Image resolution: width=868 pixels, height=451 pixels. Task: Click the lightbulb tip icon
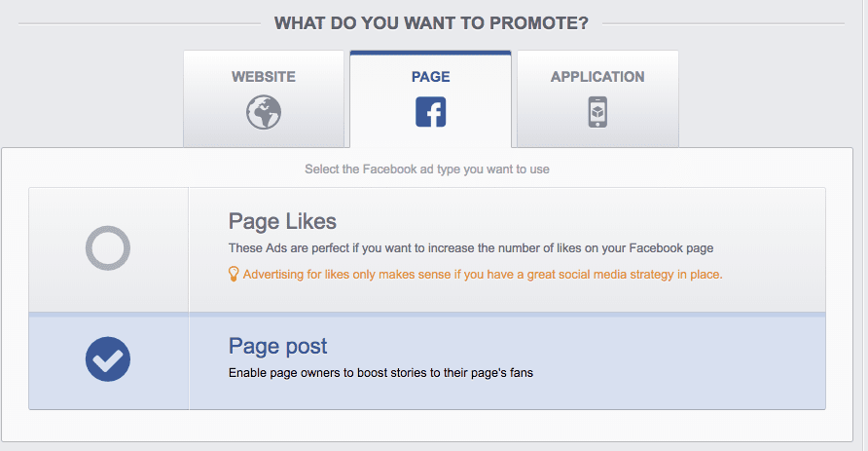click(x=234, y=274)
